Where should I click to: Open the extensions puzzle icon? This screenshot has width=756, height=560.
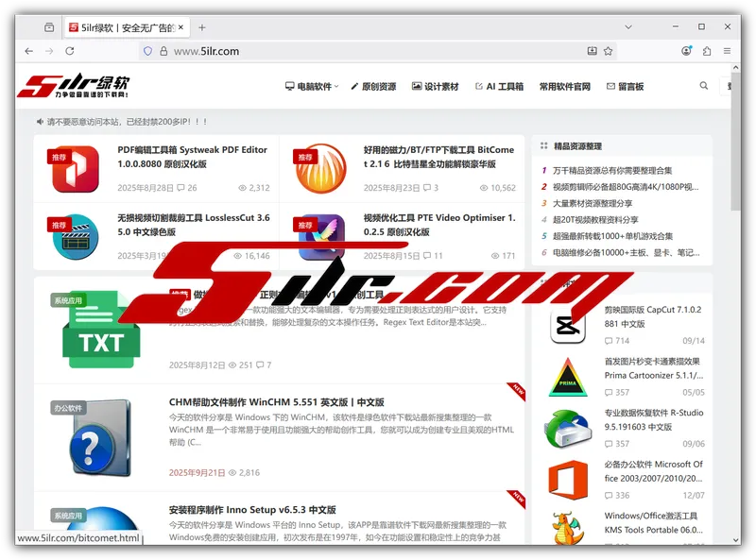pos(707,51)
